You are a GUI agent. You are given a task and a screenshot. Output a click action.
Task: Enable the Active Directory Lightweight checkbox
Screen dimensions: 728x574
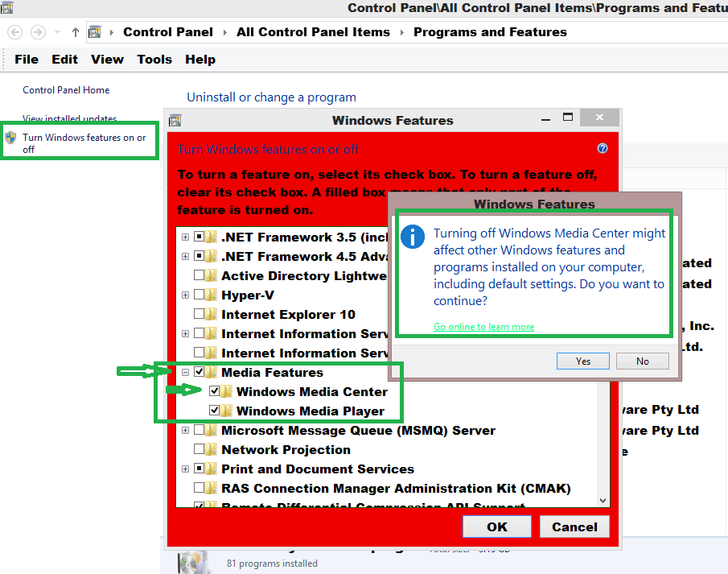[x=199, y=275]
